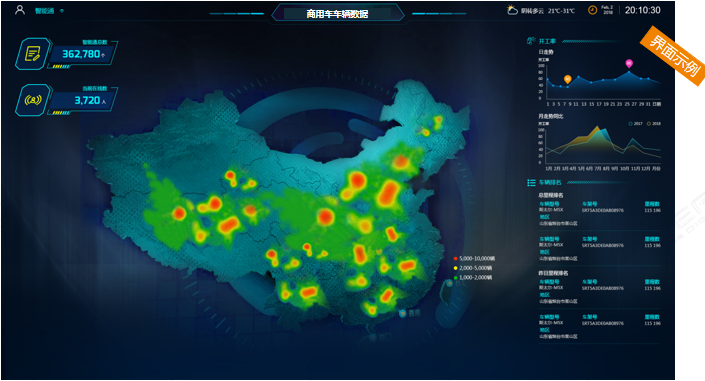Select the first total mileage ranking entry
705x381 pixels.
(599, 213)
